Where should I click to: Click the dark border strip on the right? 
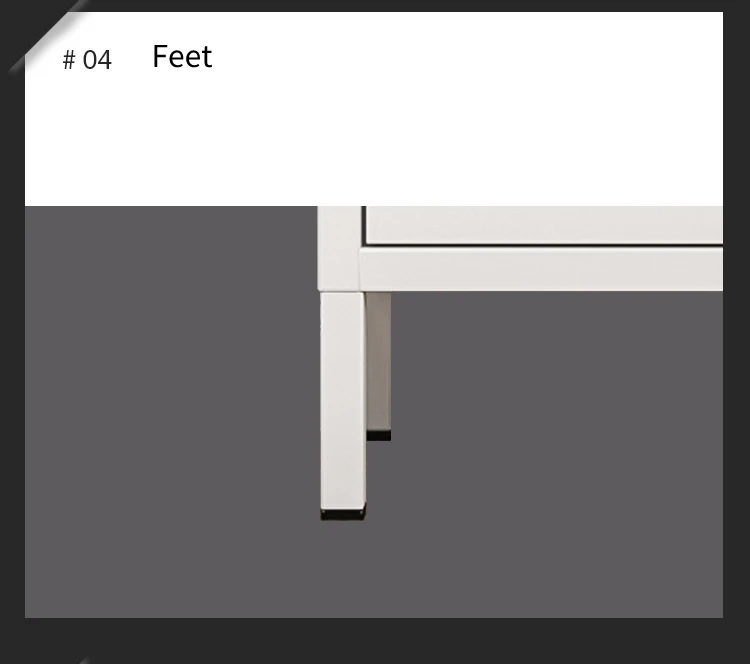point(737,332)
